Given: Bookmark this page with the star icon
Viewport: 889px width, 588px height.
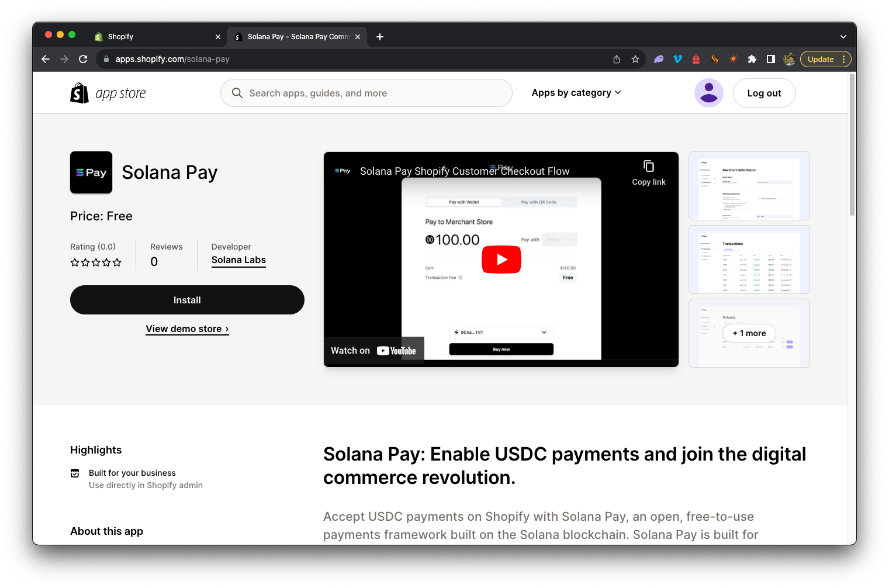Looking at the screenshot, I should tap(635, 59).
